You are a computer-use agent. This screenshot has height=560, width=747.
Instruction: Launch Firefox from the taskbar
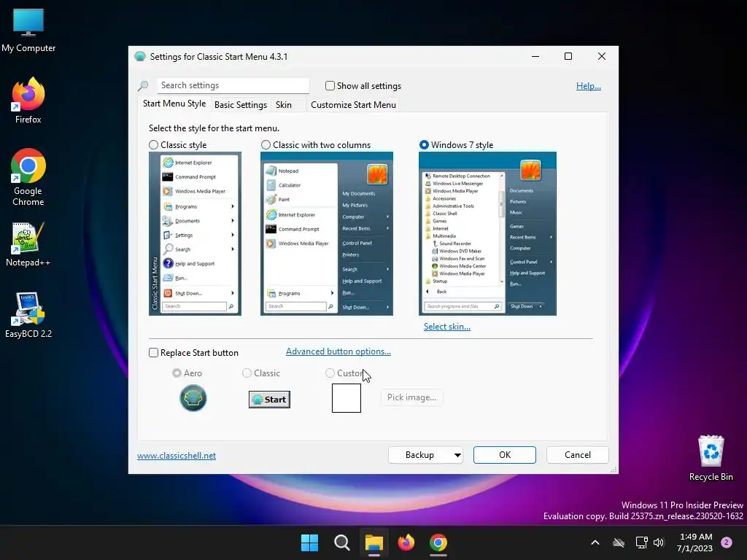point(406,542)
